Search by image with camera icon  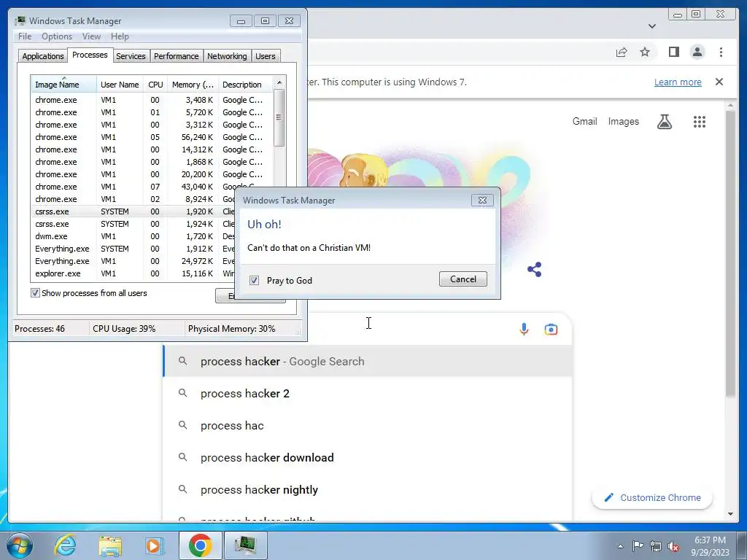coord(551,329)
